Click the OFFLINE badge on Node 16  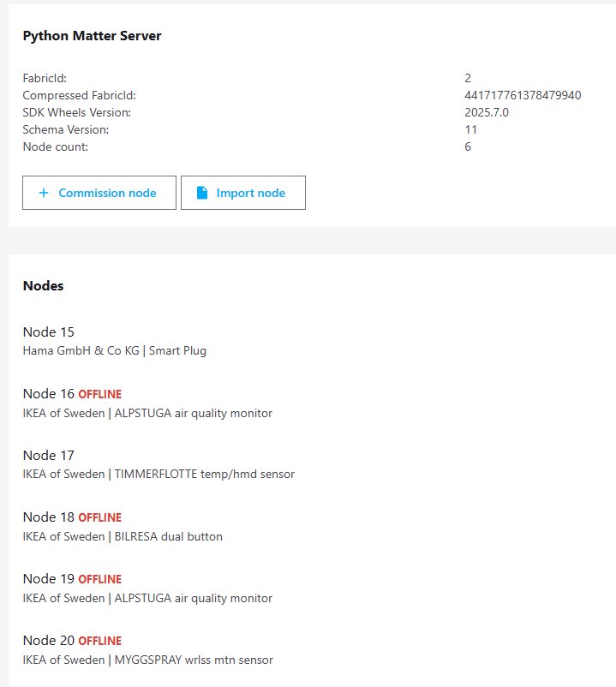[100, 395]
